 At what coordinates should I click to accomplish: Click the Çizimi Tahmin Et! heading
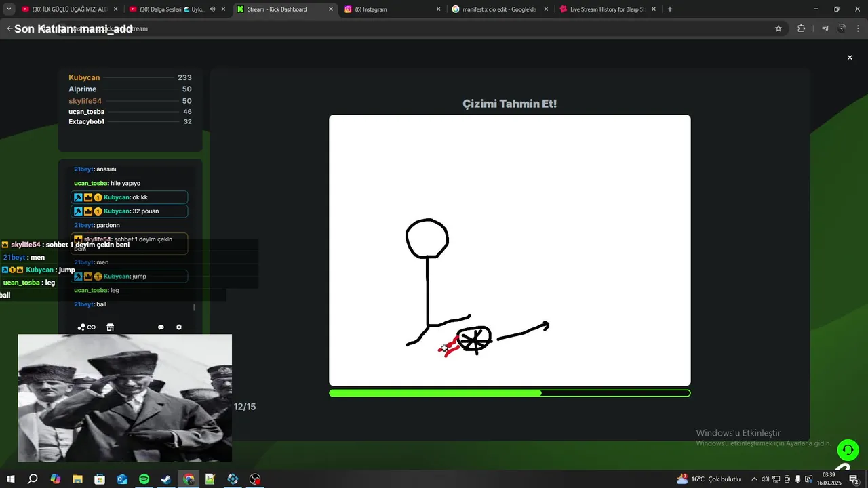(510, 104)
